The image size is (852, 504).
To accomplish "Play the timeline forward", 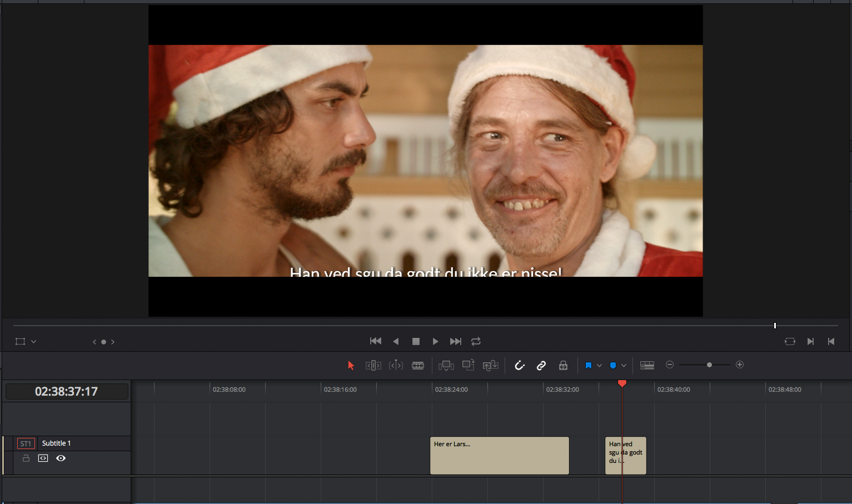I will click(x=435, y=341).
